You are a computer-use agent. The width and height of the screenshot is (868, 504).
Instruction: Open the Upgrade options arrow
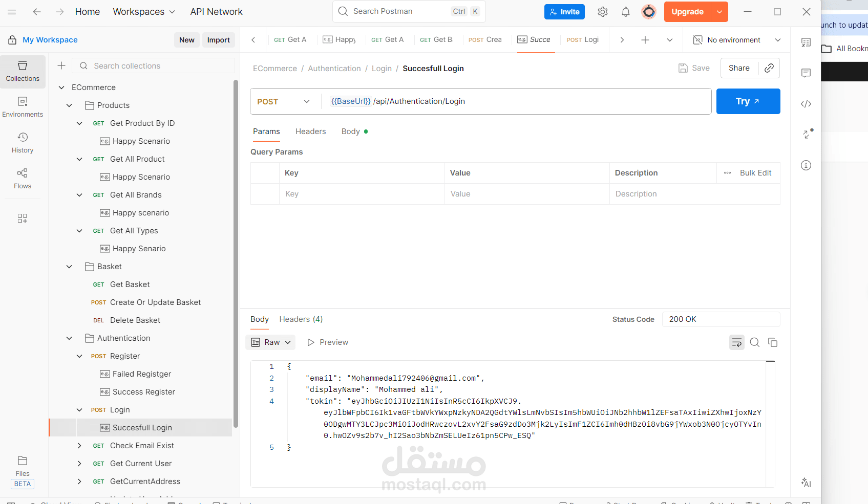(719, 12)
